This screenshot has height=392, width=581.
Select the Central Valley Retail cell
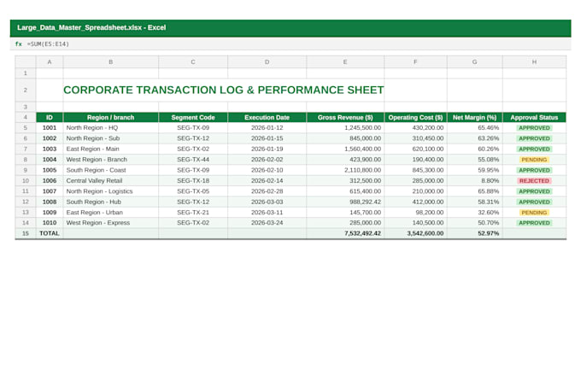pos(111,181)
